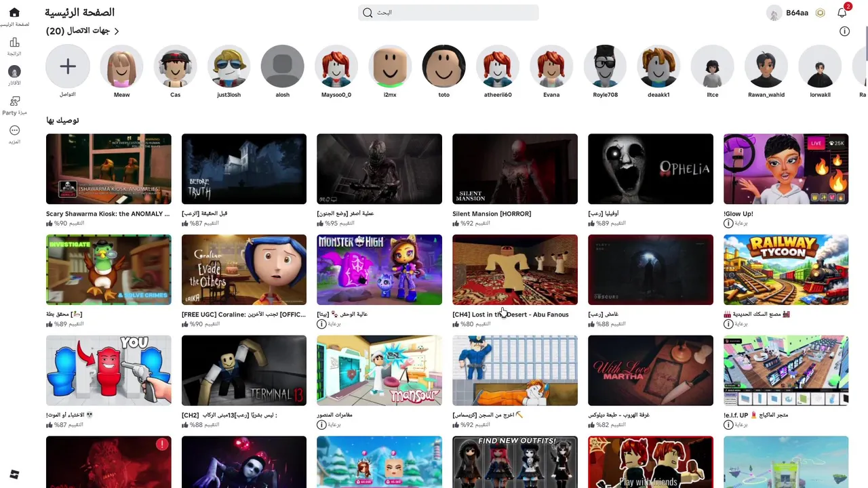Screen dimensions: 868x488
Task: Click the Robux hexagon icon
Action: (x=820, y=13)
